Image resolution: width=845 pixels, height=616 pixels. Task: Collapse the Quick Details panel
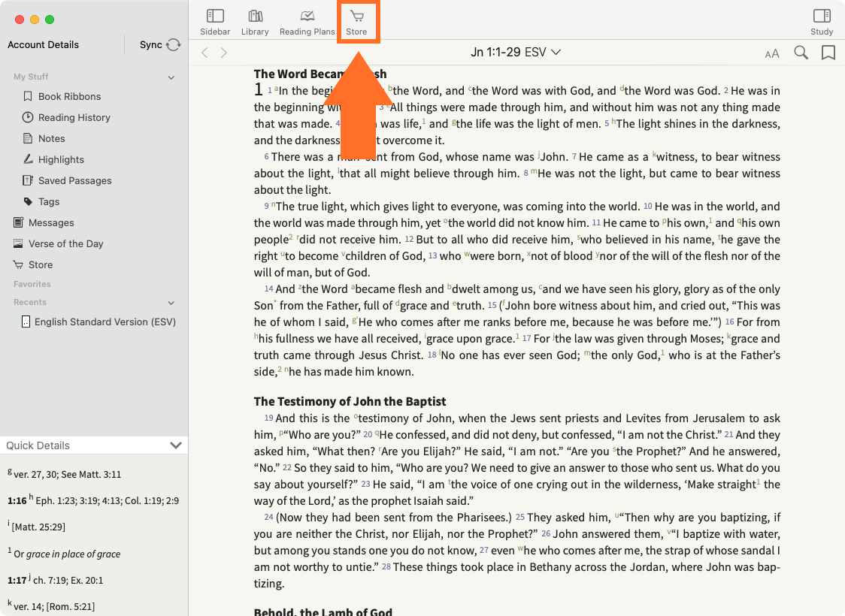click(x=176, y=445)
